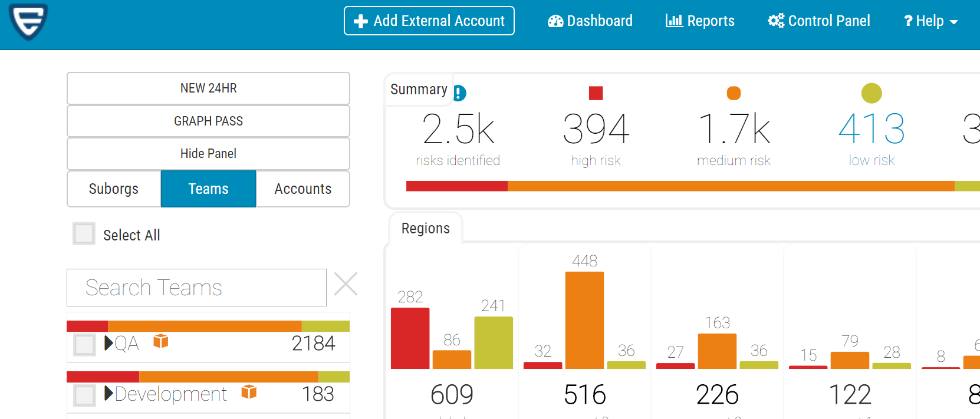Click into the Search Teams input field
Screen dimensions: 980x419
click(x=196, y=288)
